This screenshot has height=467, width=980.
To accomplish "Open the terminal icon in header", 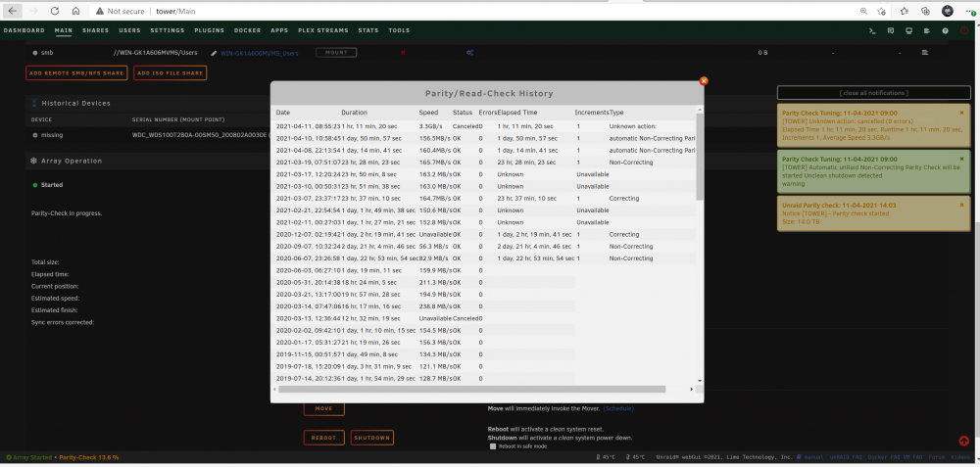I will [872, 30].
